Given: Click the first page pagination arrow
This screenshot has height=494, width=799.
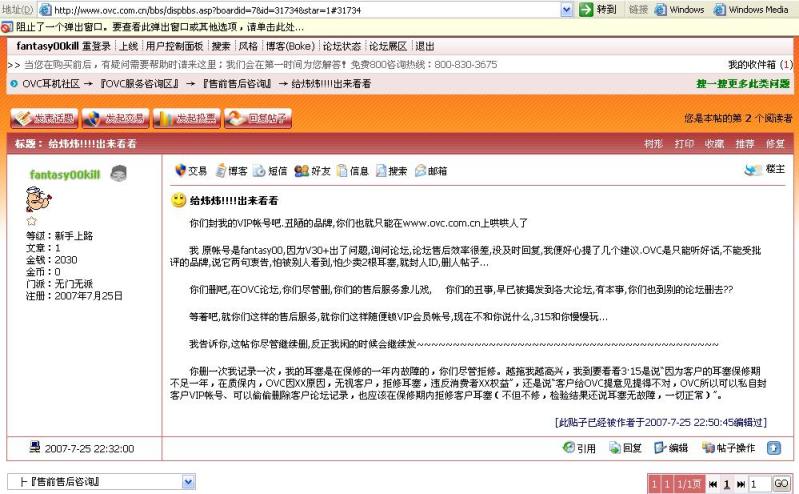Looking at the screenshot, I should click(x=713, y=484).
